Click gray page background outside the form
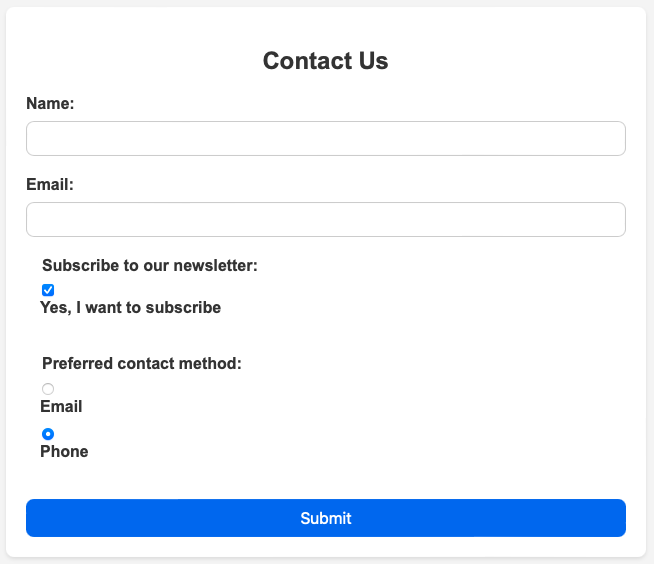The image size is (654, 564). click(650, 300)
